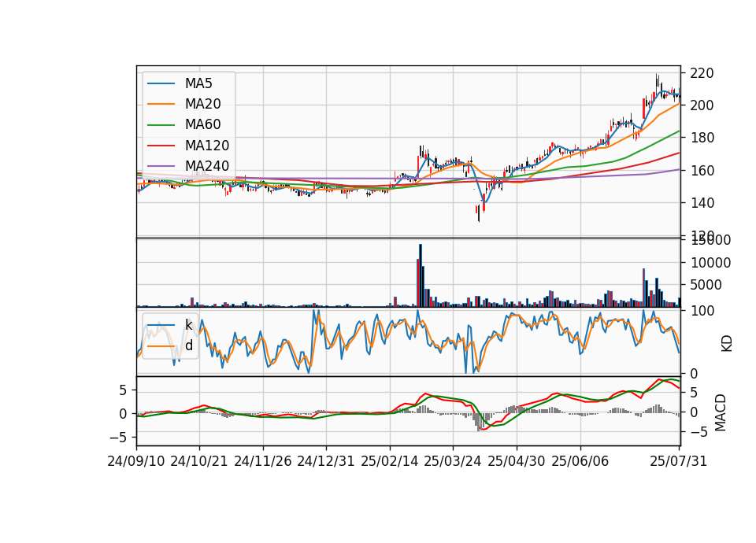This screenshot has height=543, width=756.
Task: Click the 100 label on KD axis
Action: point(702,311)
